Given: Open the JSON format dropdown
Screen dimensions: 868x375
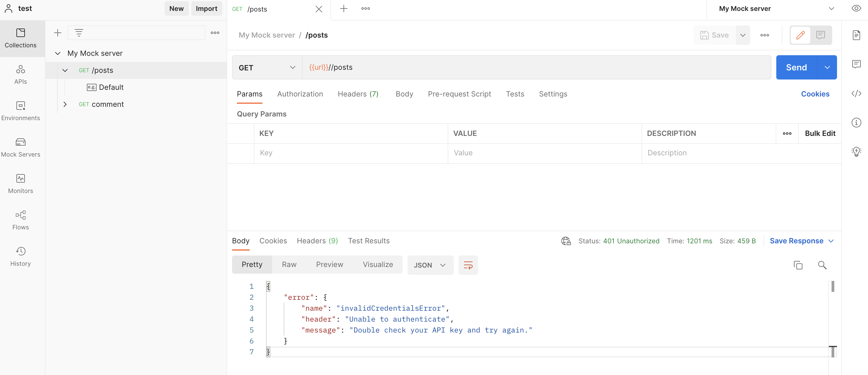Looking at the screenshot, I should (430, 265).
